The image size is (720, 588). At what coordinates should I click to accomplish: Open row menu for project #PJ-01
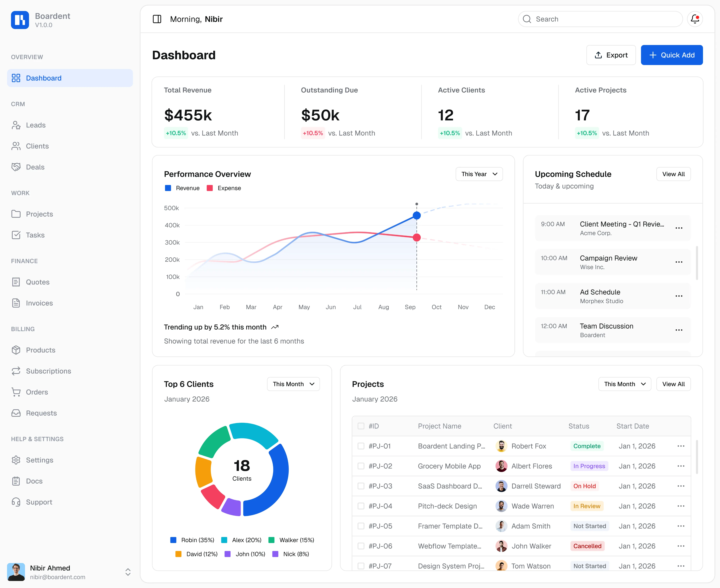click(x=681, y=446)
